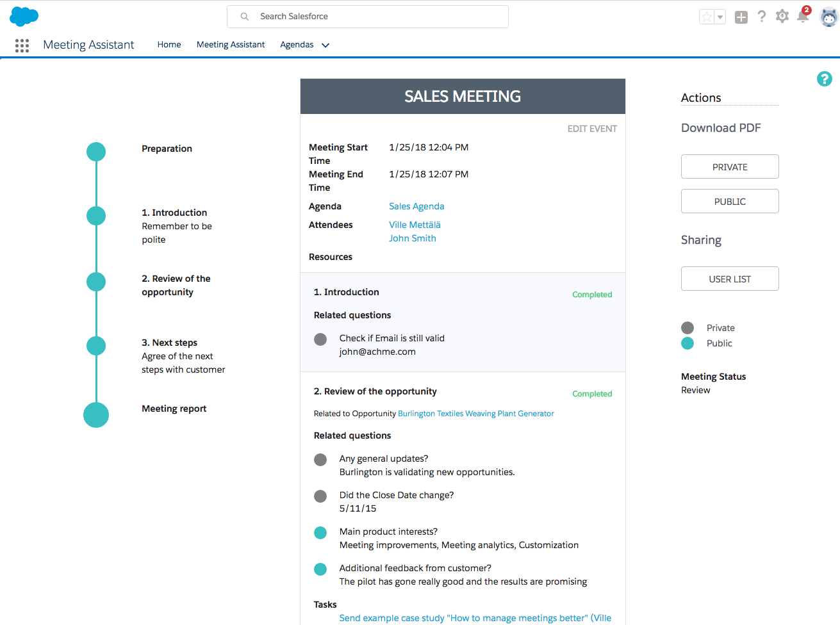Toggle privacy dot for Main product interests question
Image resolution: width=840 pixels, height=625 pixels.
tap(320, 533)
